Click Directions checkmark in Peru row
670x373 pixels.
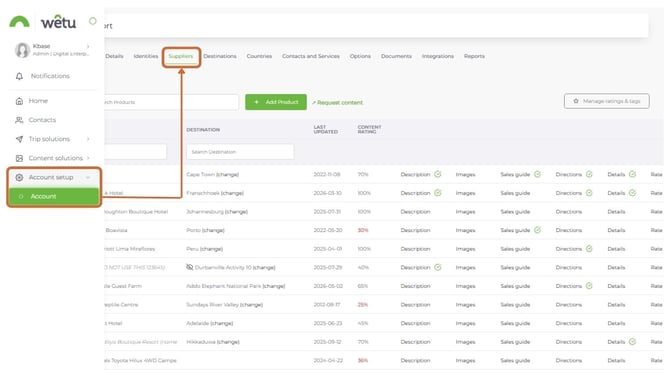point(589,249)
